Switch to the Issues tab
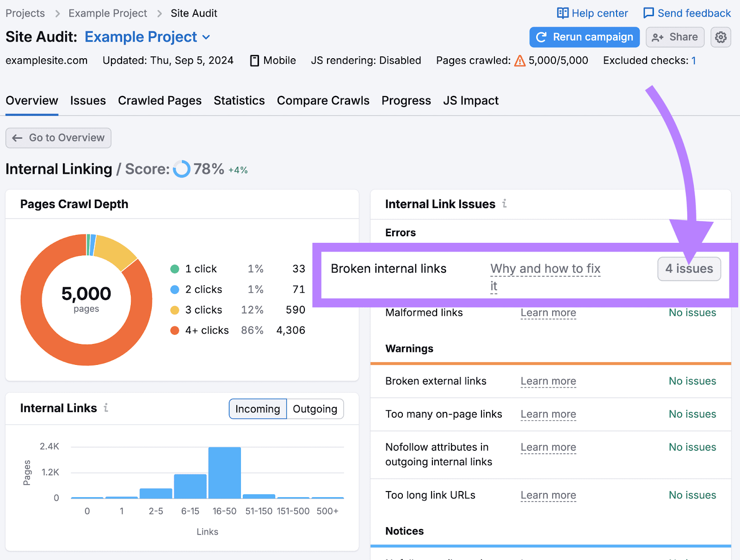The height and width of the screenshot is (560, 740). [88, 101]
